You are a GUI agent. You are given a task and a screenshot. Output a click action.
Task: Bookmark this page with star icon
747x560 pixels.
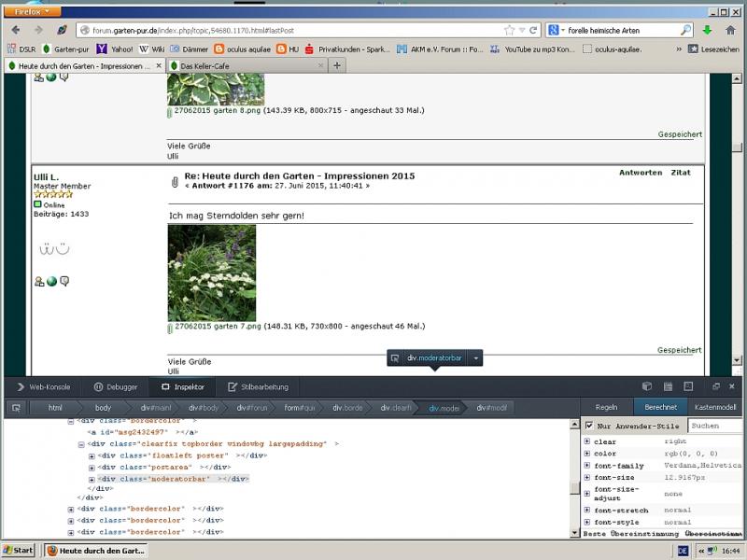click(509, 30)
